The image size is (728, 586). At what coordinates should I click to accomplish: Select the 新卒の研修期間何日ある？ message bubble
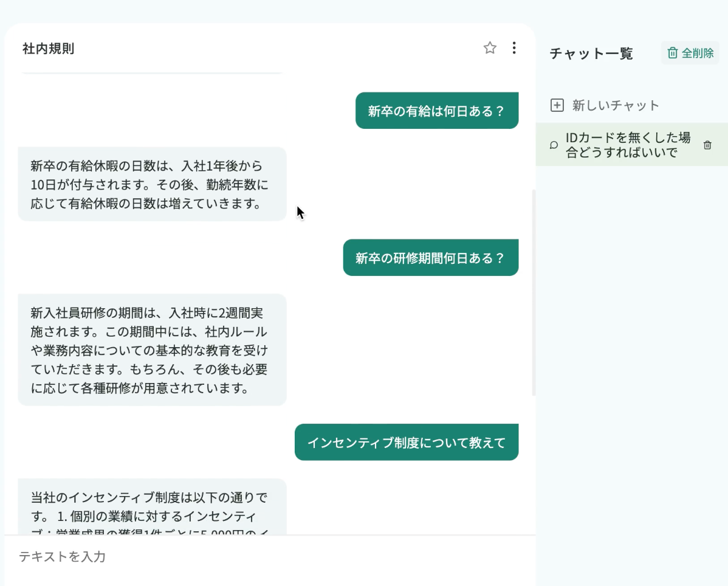point(430,258)
